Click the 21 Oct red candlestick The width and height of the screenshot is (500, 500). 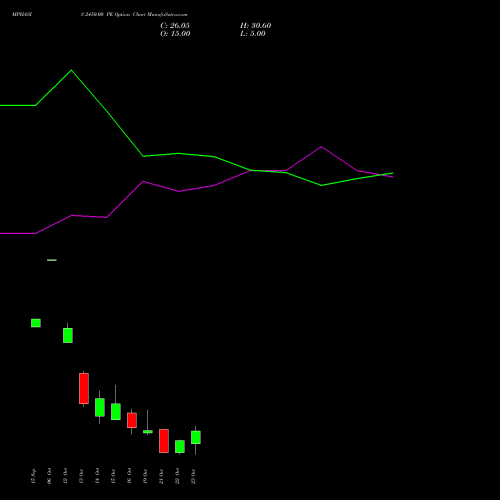tap(164, 441)
